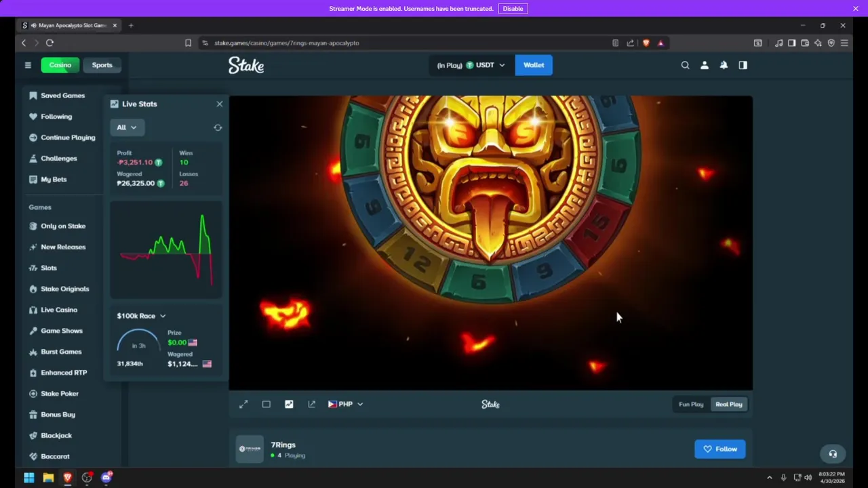The height and width of the screenshot is (488, 868).
Task: Open Baccarat category
Action: pos(55,457)
